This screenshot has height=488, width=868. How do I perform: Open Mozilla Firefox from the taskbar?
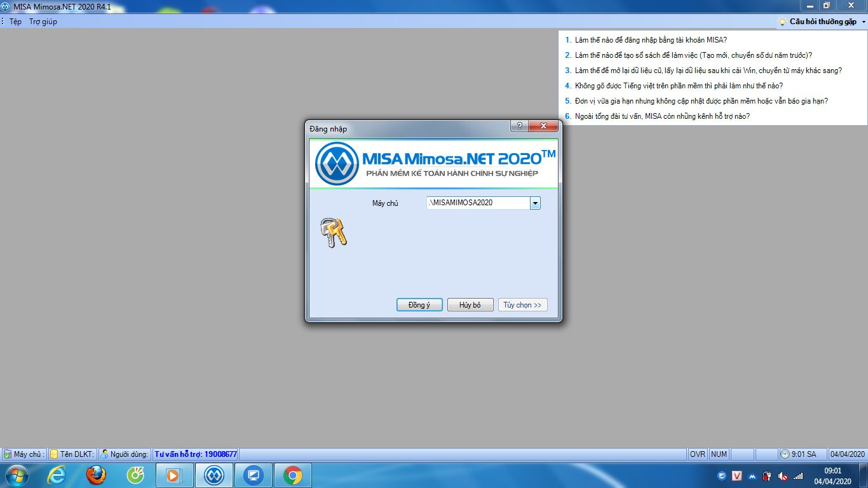(x=96, y=475)
